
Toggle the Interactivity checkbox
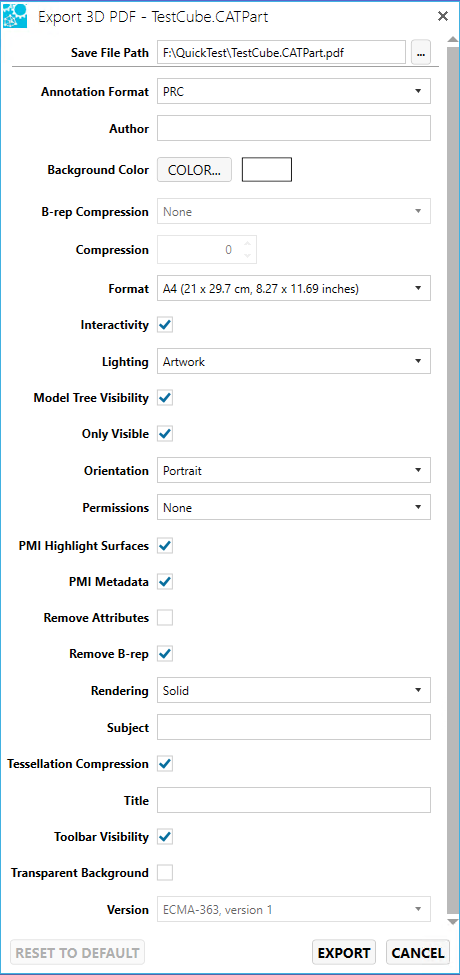point(165,325)
